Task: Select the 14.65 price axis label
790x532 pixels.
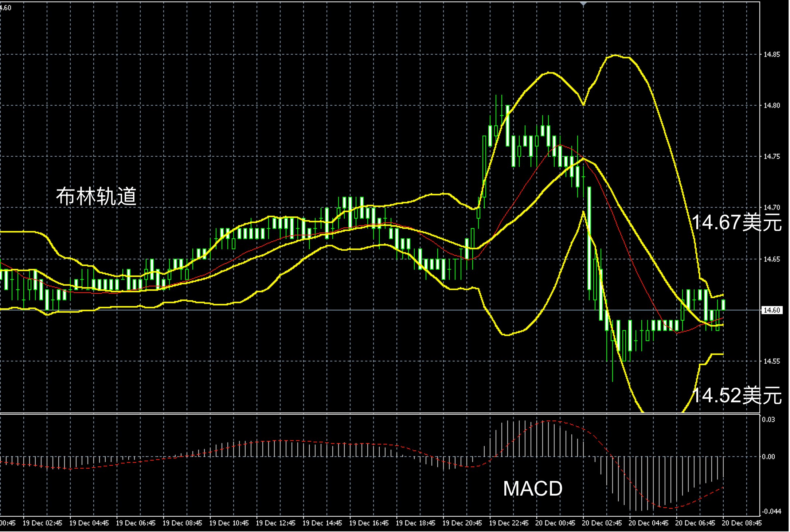Action: pos(772,259)
